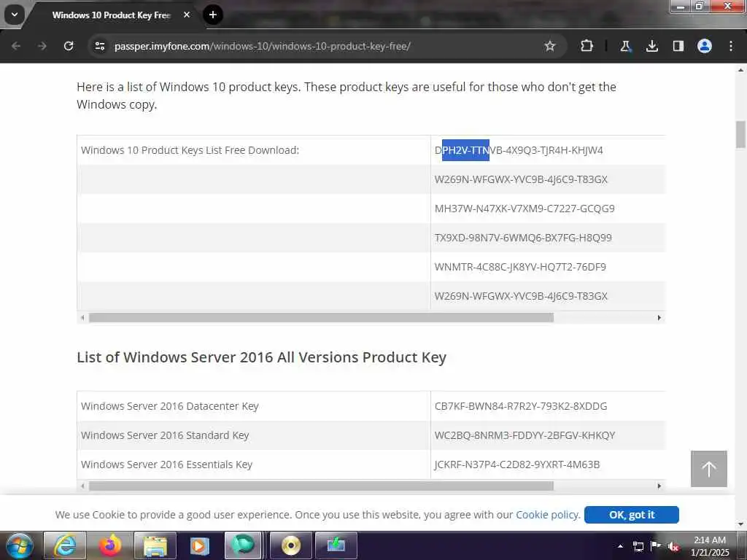The width and height of the screenshot is (747, 560).
Task: Click key WNMTR-4C88C-JK8YV-HQ7T2-76DF9
Action: [520, 267]
